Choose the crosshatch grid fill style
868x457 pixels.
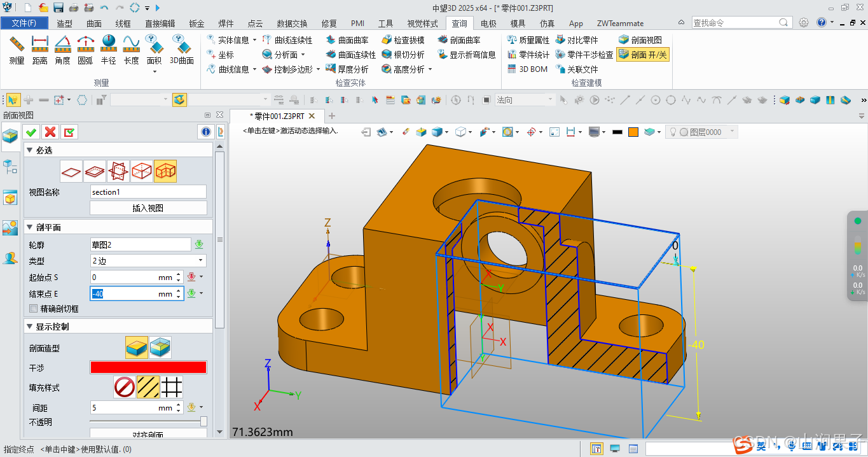point(172,386)
